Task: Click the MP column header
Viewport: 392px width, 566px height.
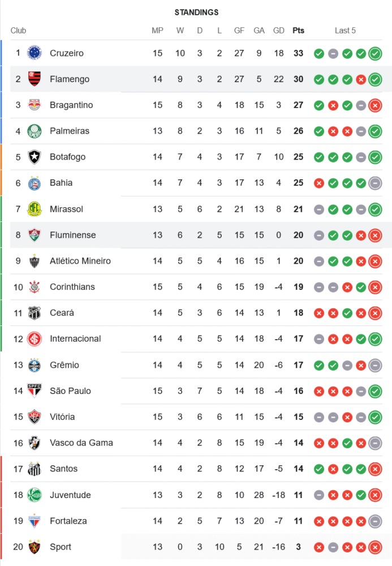Action: coord(157,31)
